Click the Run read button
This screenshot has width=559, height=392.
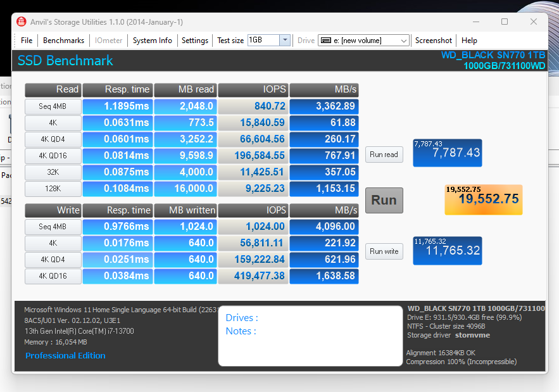click(x=384, y=155)
